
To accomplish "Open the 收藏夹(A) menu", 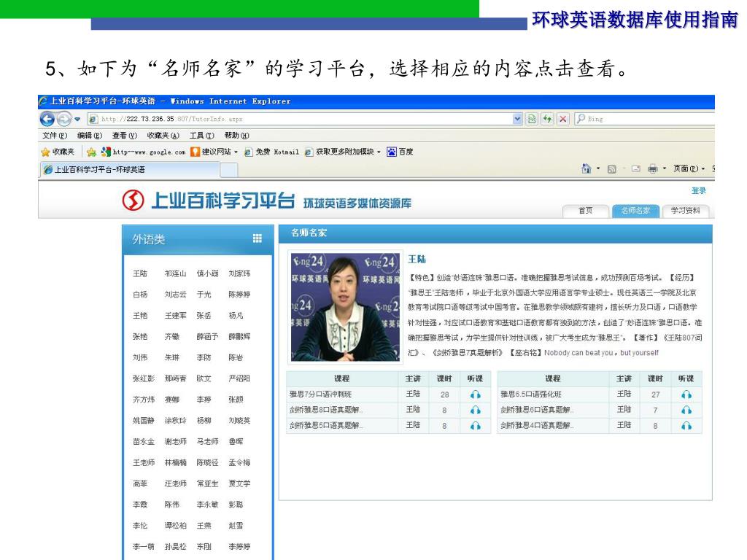I will click(163, 135).
